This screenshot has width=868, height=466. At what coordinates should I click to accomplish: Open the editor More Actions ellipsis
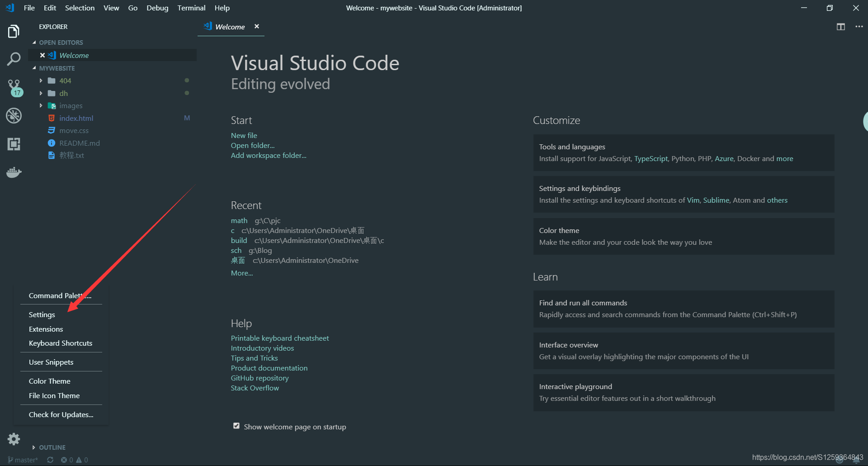click(x=859, y=27)
